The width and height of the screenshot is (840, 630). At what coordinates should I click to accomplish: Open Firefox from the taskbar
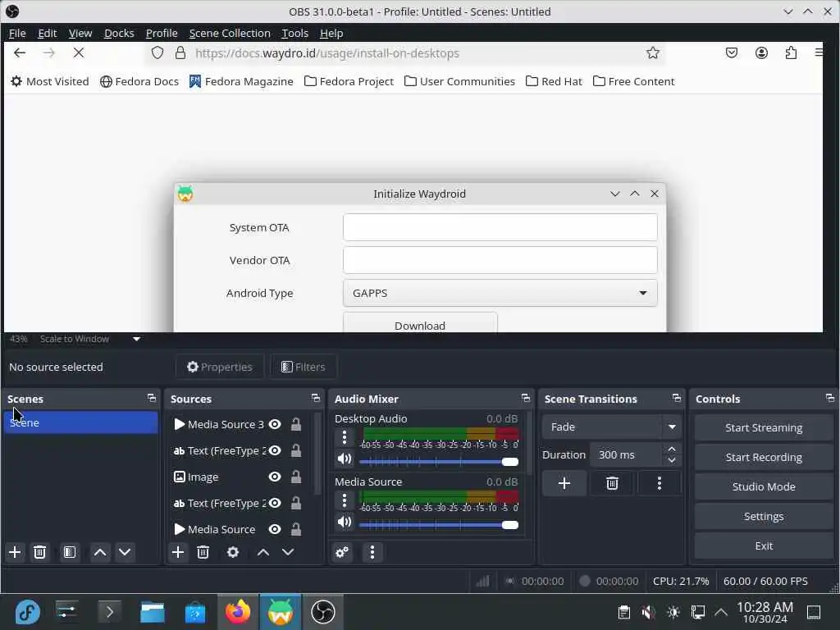[x=238, y=612]
